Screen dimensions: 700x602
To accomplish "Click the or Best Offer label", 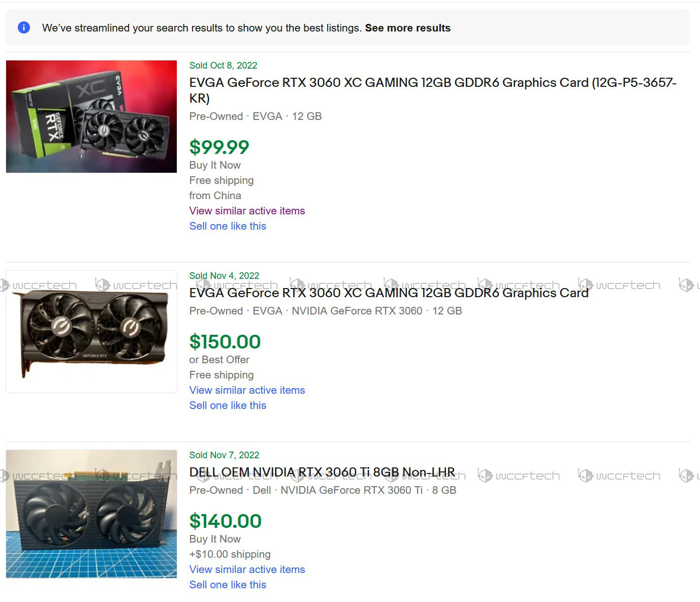I will pos(219,360).
